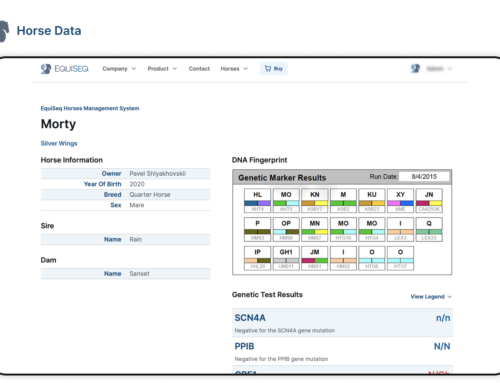Select the MO marker HTG10 tile
This screenshot has width=500, height=383.
[343, 229]
